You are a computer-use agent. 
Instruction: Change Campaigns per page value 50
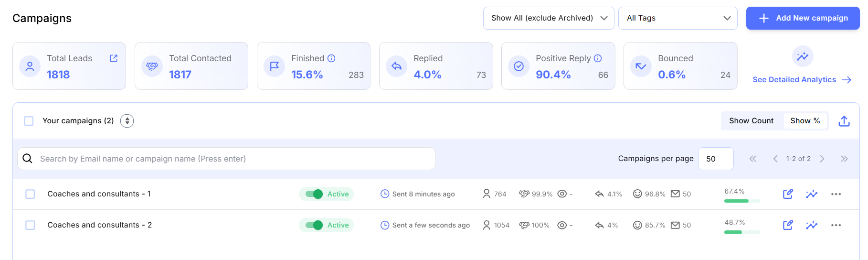716,159
